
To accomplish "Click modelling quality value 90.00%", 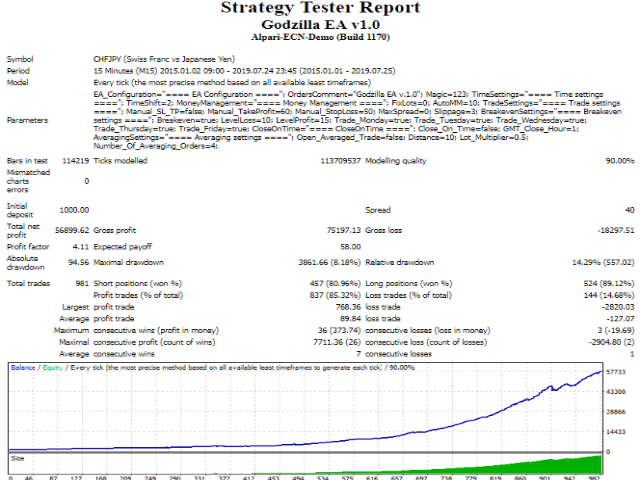I will [620, 161].
